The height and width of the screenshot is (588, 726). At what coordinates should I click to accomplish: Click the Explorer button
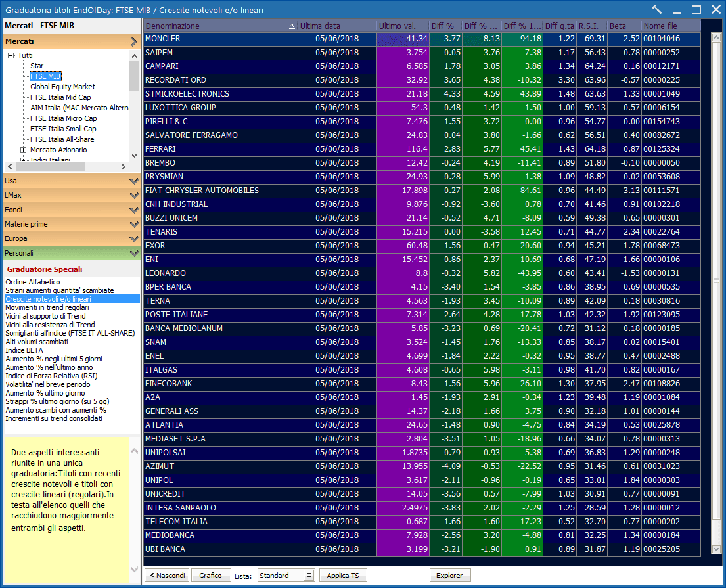[449, 576]
